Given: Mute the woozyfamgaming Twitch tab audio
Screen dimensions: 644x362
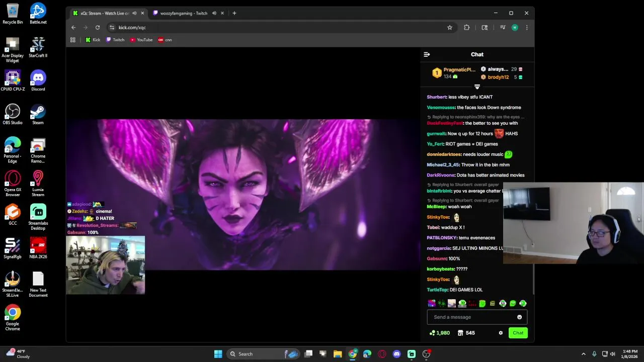Looking at the screenshot, I should point(214,13).
